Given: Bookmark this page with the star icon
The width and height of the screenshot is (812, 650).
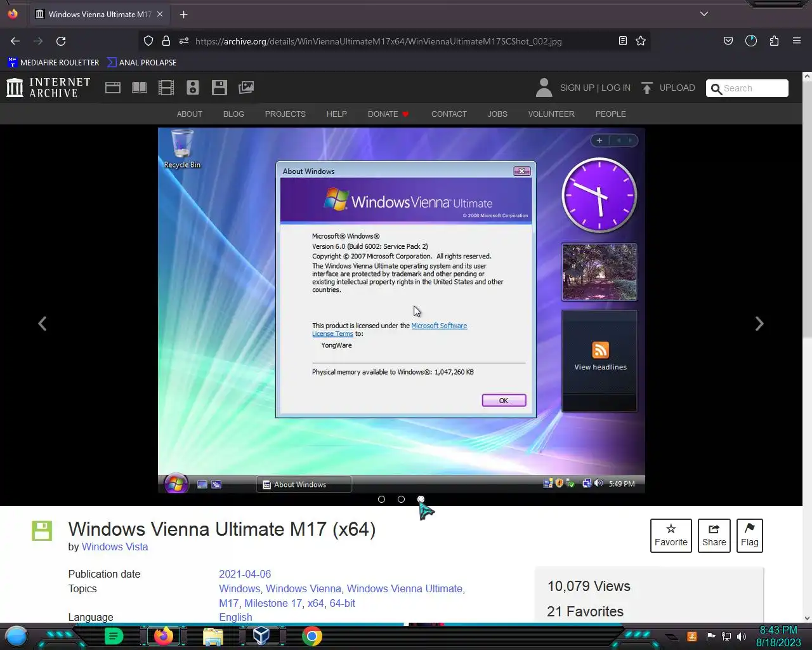Looking at the screenshot, I should 641,41.
